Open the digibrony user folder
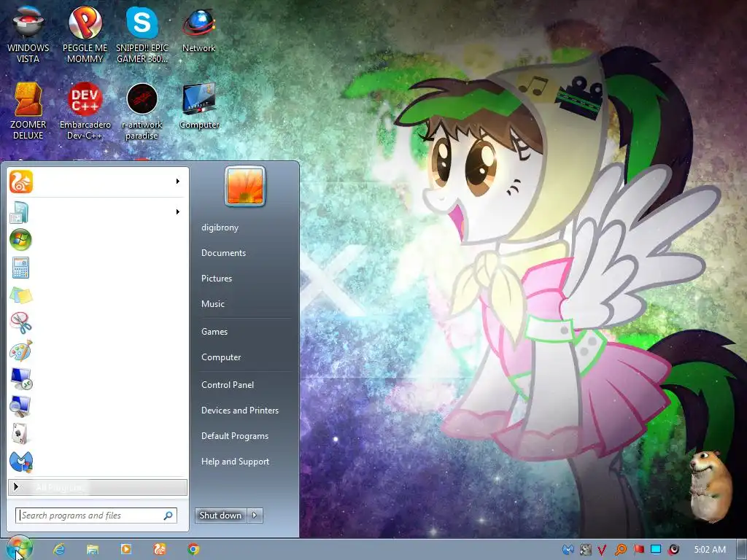747x560 pixels. [220, 227]
